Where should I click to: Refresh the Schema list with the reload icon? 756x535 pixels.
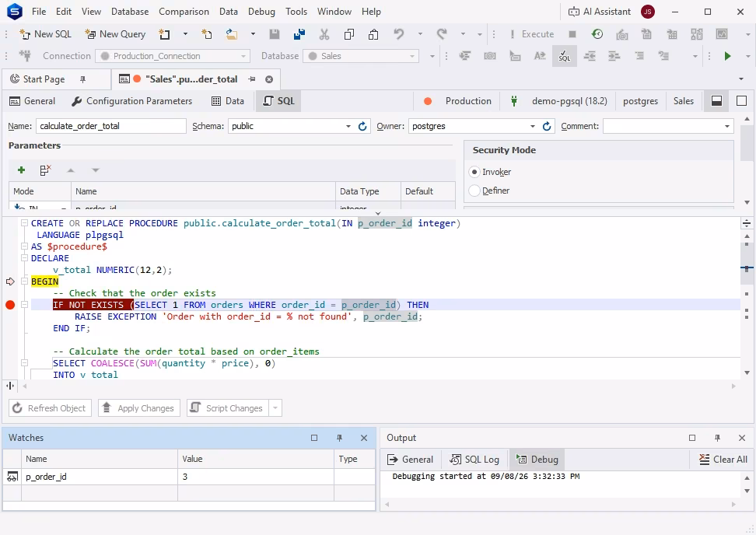[x=362, y=126]
